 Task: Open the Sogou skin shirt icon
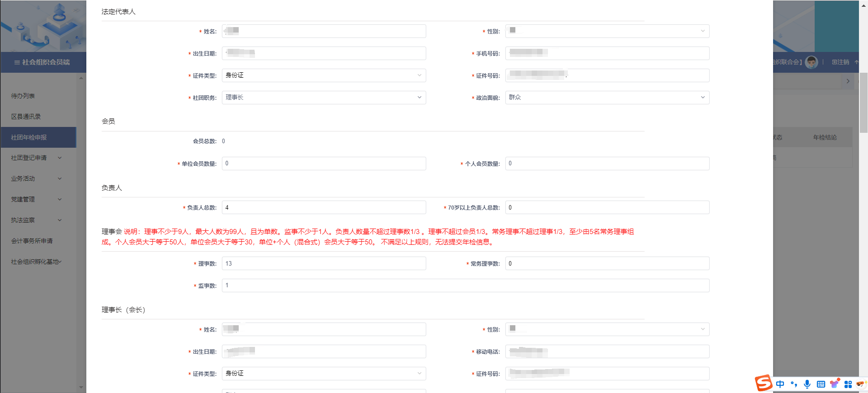835,384
